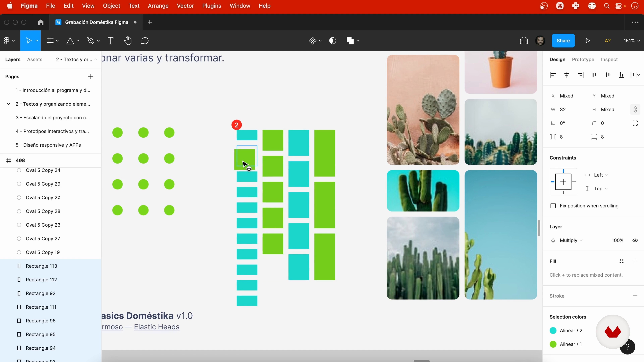This screenshot has width=644, height=362.
Task: Click the Boolean union icon
Action: point(350,40)
